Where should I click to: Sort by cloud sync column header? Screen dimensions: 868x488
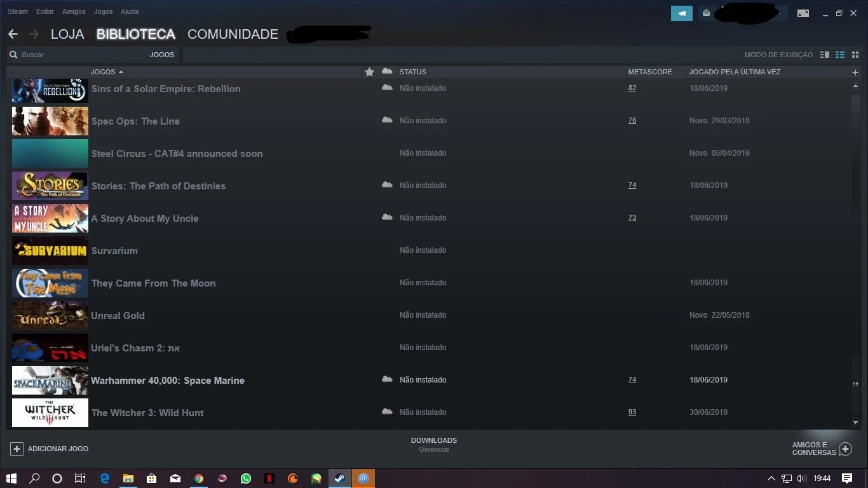(x=387, y=71)
